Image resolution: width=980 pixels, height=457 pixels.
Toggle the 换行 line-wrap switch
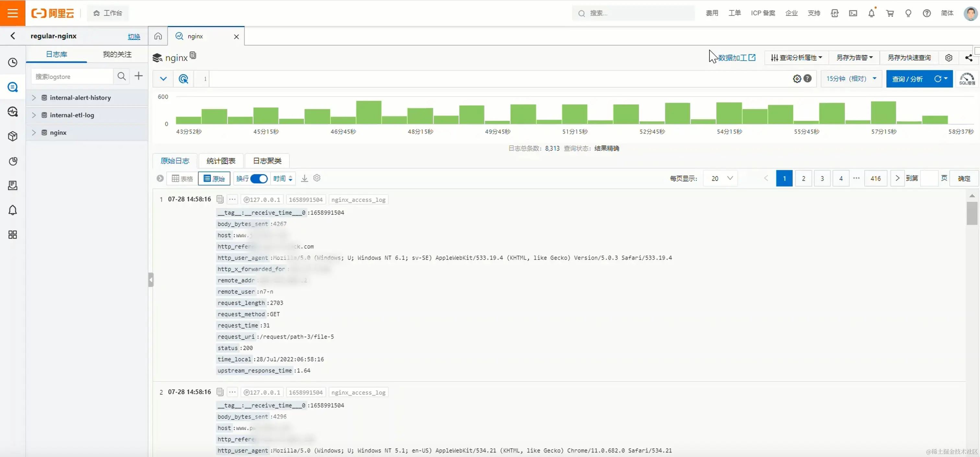tap(259, 179)
